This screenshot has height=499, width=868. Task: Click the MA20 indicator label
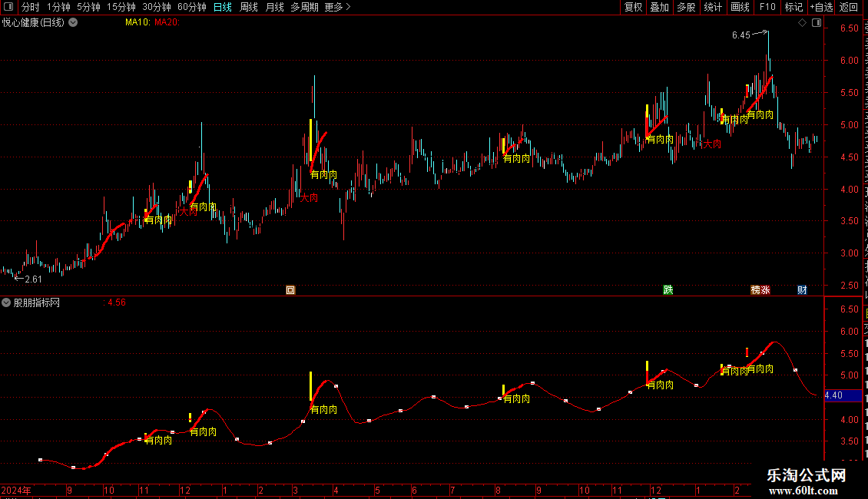tap(167, 22)
